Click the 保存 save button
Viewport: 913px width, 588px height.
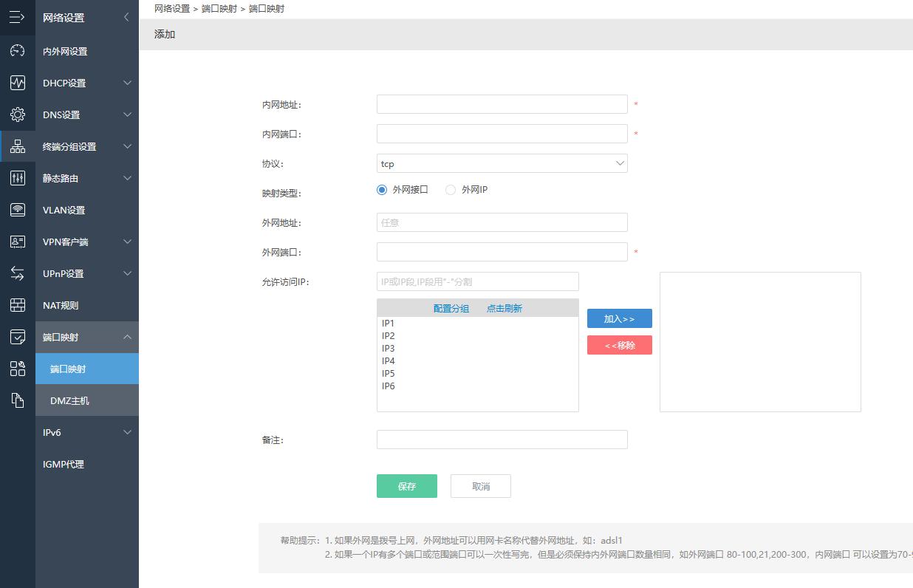406,485
